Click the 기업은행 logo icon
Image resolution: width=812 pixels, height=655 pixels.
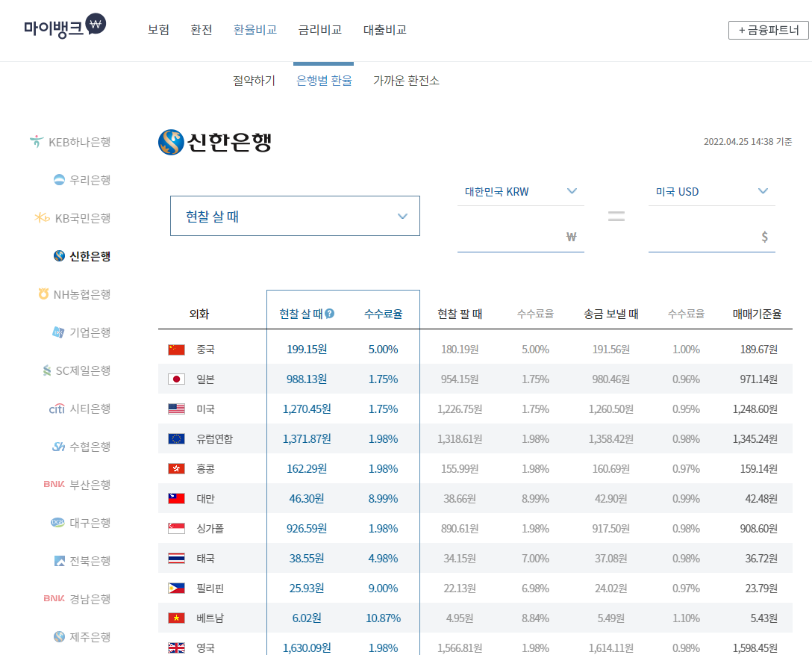[x=58, y=332]
